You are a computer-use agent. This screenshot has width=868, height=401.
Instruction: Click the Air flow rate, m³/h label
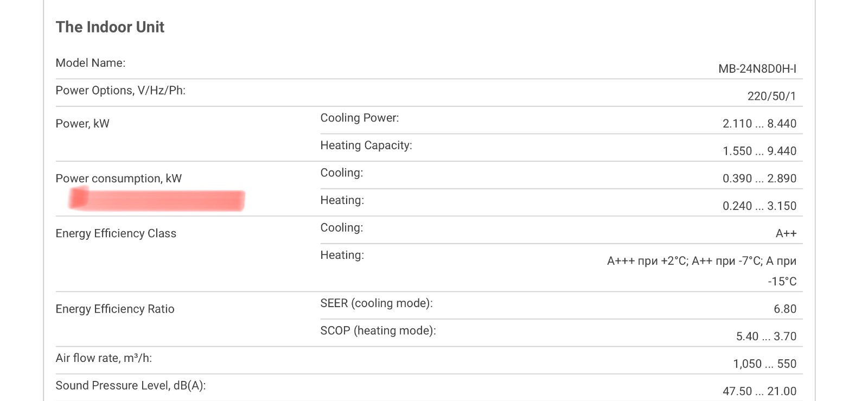104,358
